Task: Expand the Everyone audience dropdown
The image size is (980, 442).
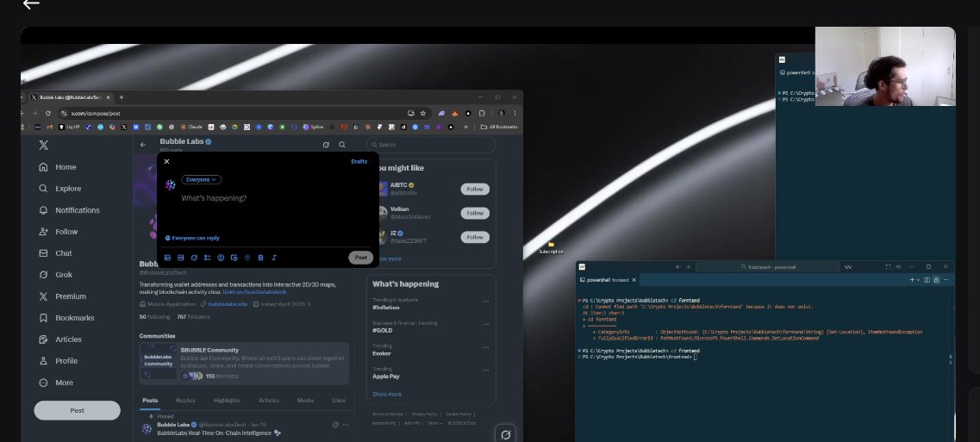Action: tap(201, 179)
